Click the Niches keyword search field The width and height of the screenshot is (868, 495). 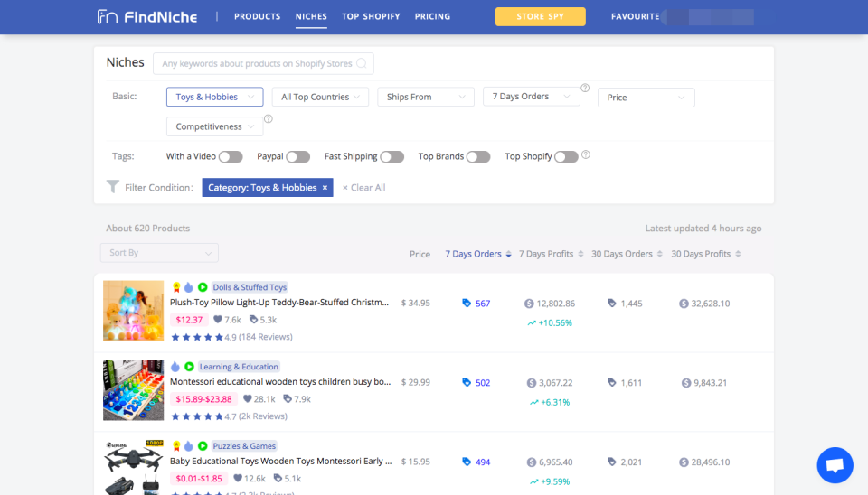[x=262, y=63]
